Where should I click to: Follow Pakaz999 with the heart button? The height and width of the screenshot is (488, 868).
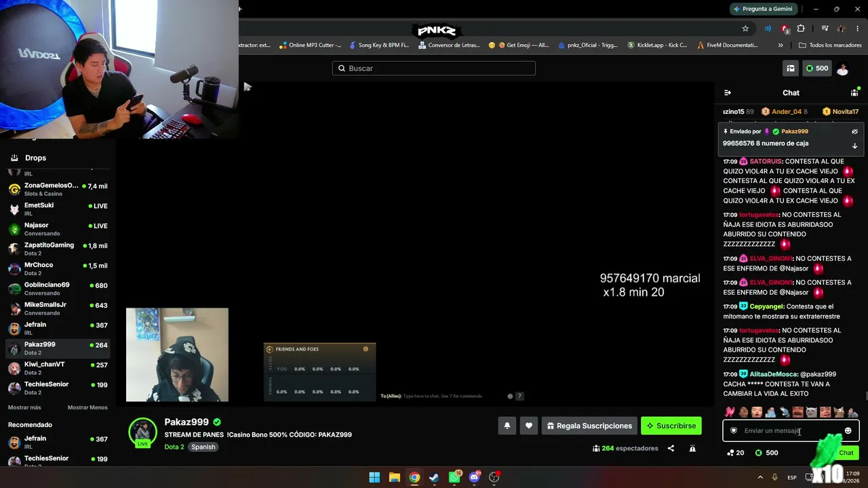529,426
